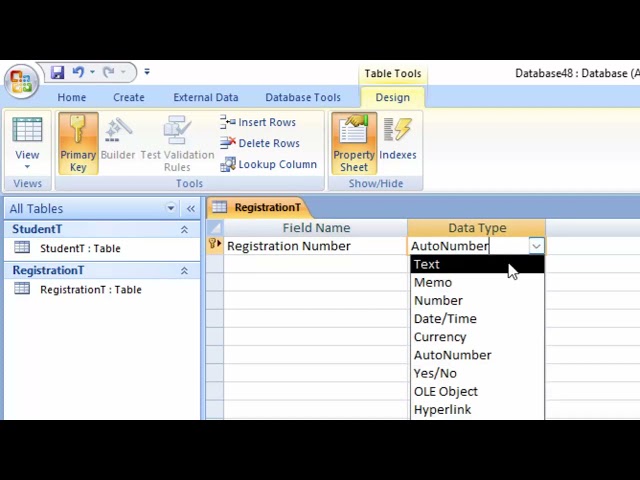
Task: Click the Builder wand icon
Action: [x=118, y=130]
